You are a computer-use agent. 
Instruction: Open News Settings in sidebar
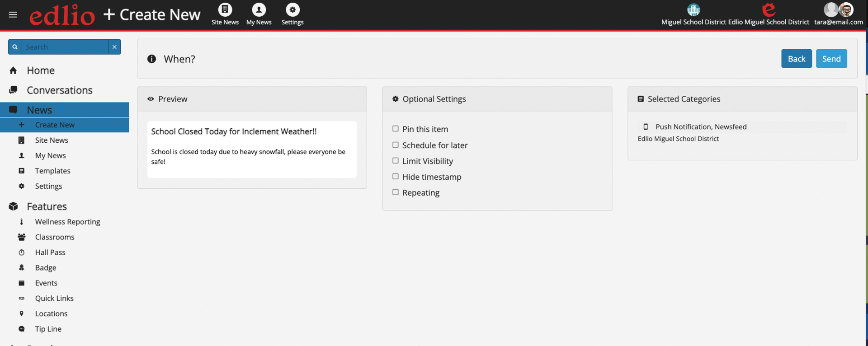(x=49, y=187)
